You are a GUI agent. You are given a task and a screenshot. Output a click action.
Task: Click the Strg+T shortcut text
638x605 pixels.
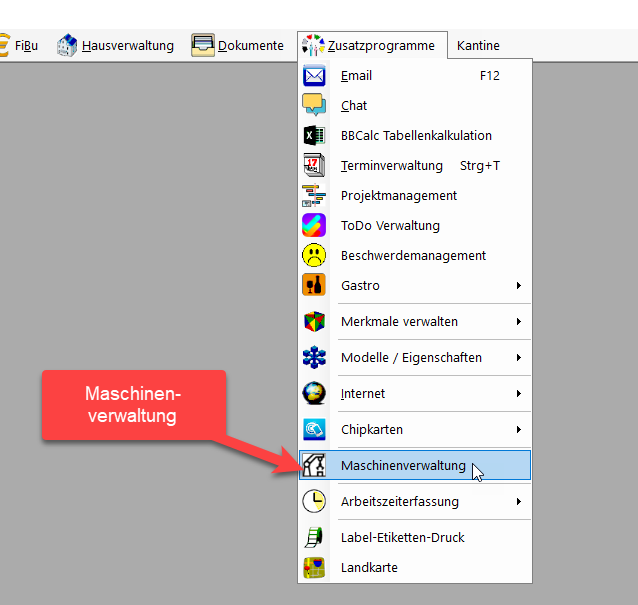[480, 166]
